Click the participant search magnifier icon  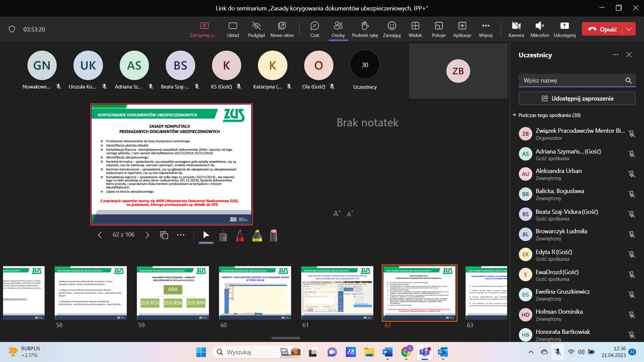pos(628,80)
